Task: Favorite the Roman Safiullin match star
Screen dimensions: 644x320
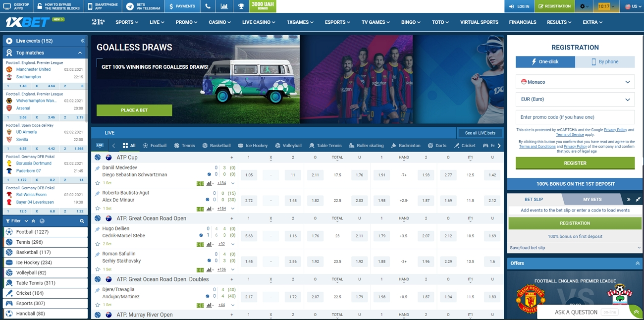Action: tap(98, 269)
